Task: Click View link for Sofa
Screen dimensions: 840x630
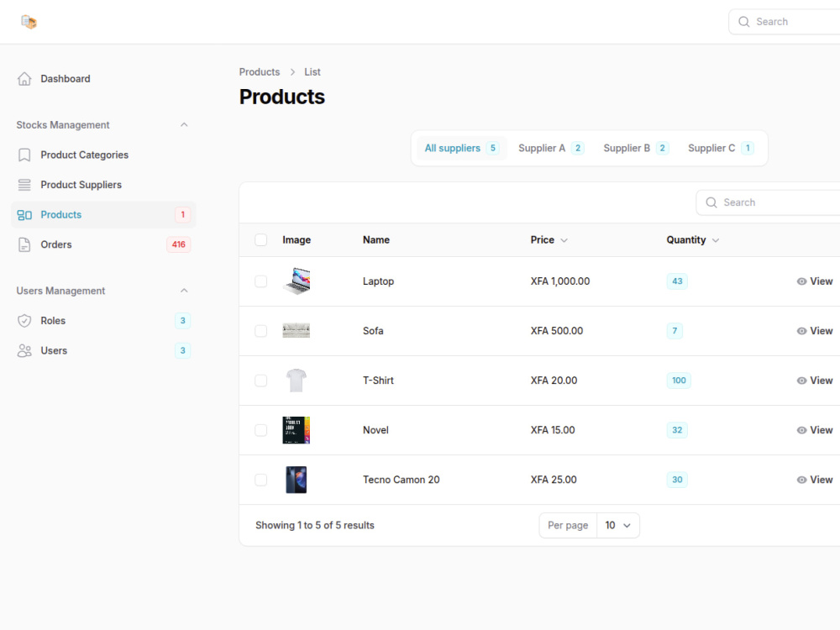Action: tap(814, 331)
